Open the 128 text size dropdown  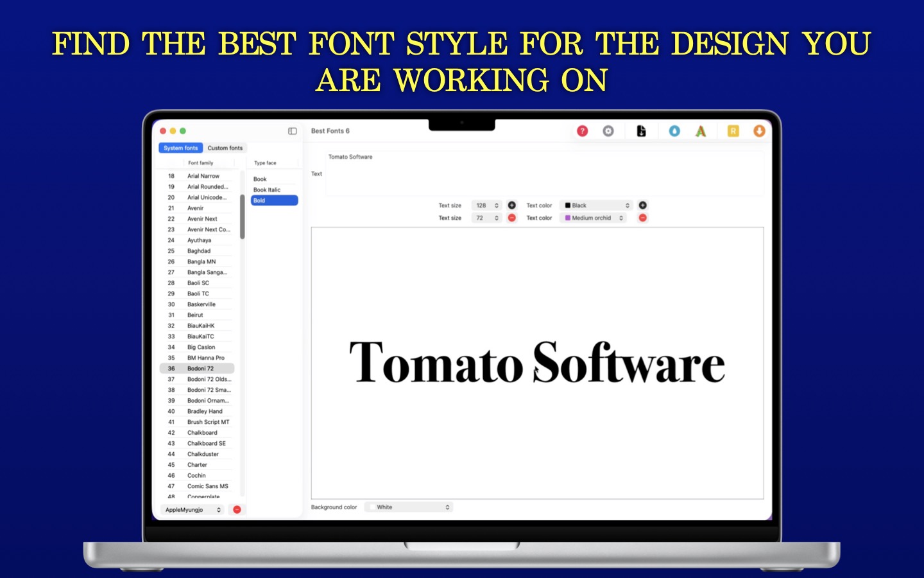click(x=487, y=206)
